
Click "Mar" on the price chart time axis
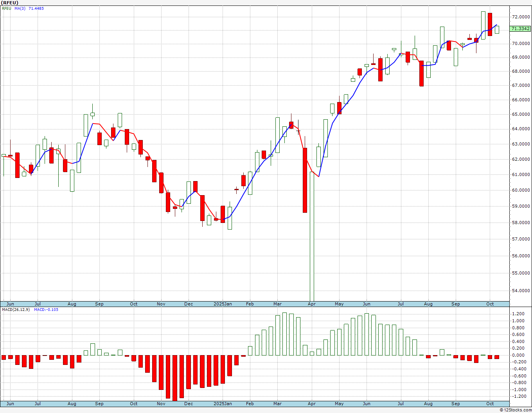click(x=277, y=304)
